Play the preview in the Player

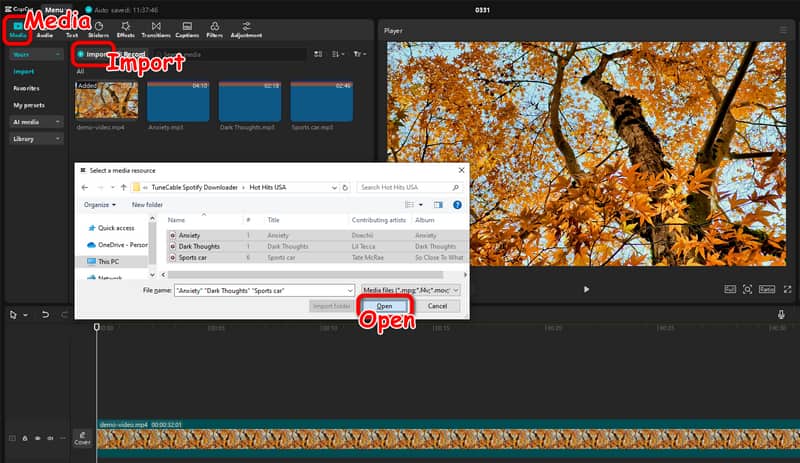click(586, 289)
